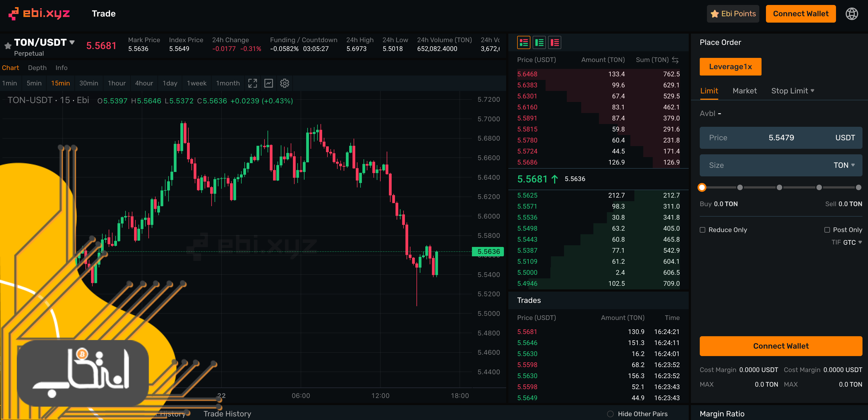Click bid price 5.5000 row
The height and width of the screenshot is (420, 868).
point(598,273)
